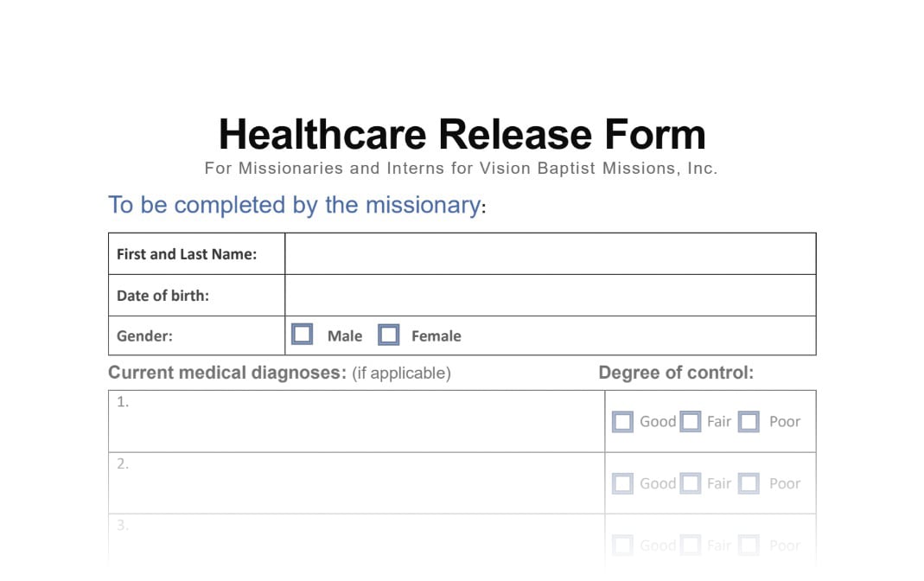924x581 pixels.
Task: Select Fair checkbox in diagnosis 3 row
Action: pyautogui.click(x=690, y=546)
